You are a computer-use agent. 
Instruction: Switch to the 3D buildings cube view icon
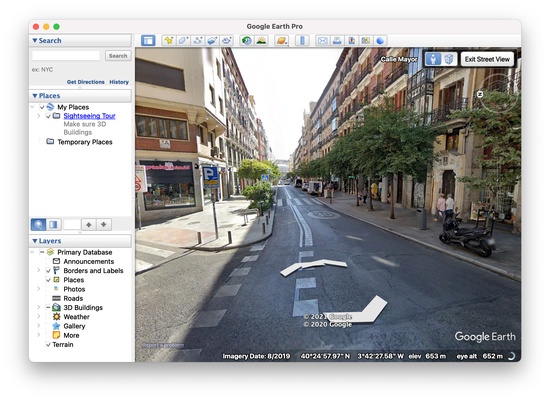tap(449, 59)
